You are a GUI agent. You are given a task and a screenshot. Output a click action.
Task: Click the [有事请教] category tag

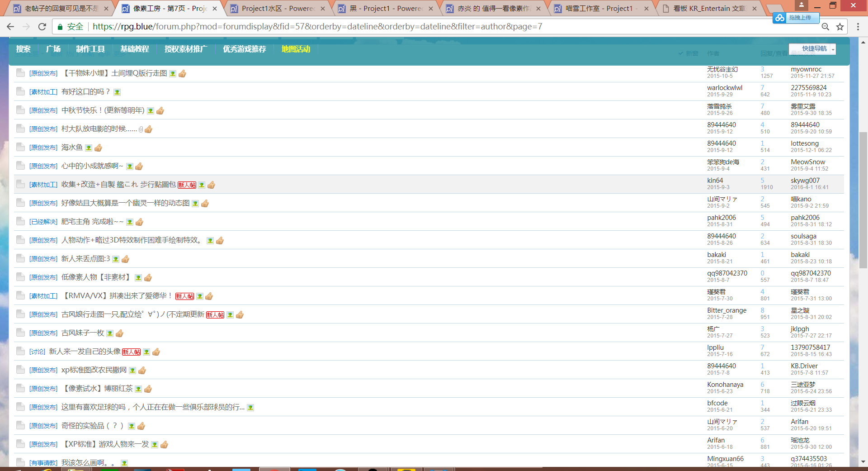click(43, 463)
